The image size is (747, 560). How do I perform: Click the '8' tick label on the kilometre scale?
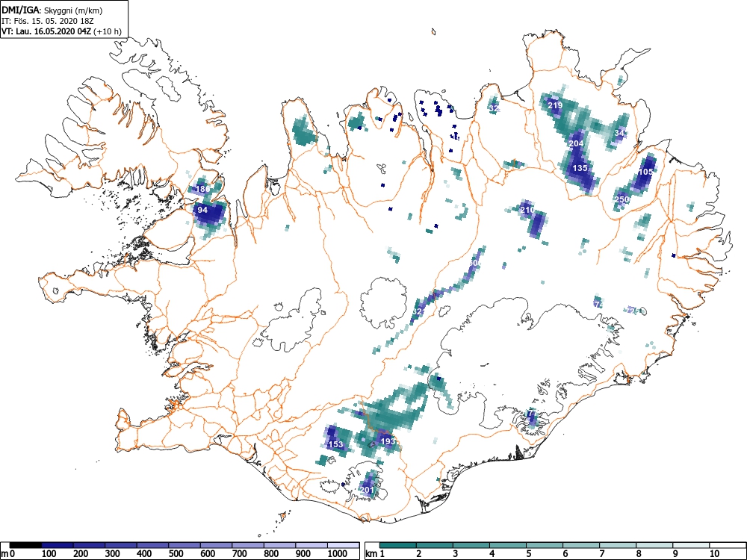coord(639,554)
